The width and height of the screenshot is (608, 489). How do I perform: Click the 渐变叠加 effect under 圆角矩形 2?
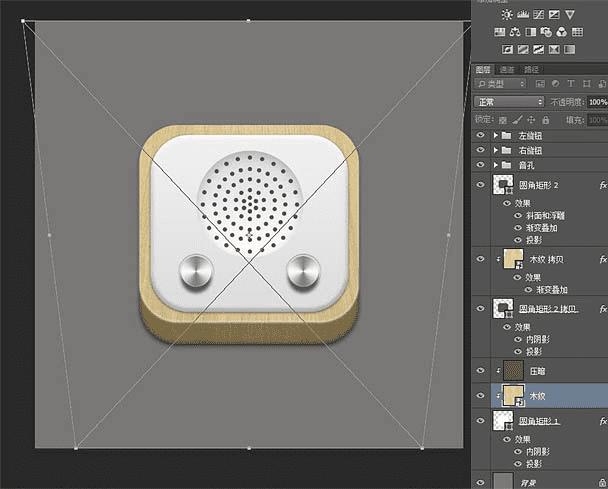click(x=541, y=228)
